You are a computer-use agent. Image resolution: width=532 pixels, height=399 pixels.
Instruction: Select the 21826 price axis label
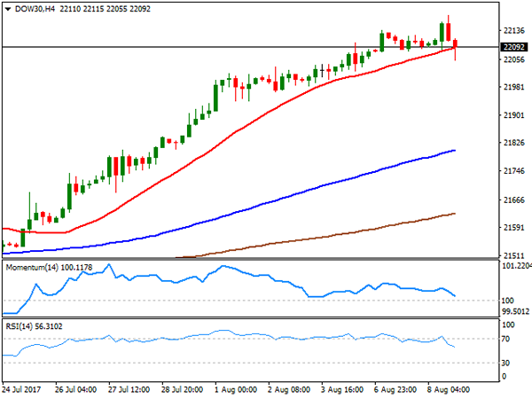(x=514, y=143)
